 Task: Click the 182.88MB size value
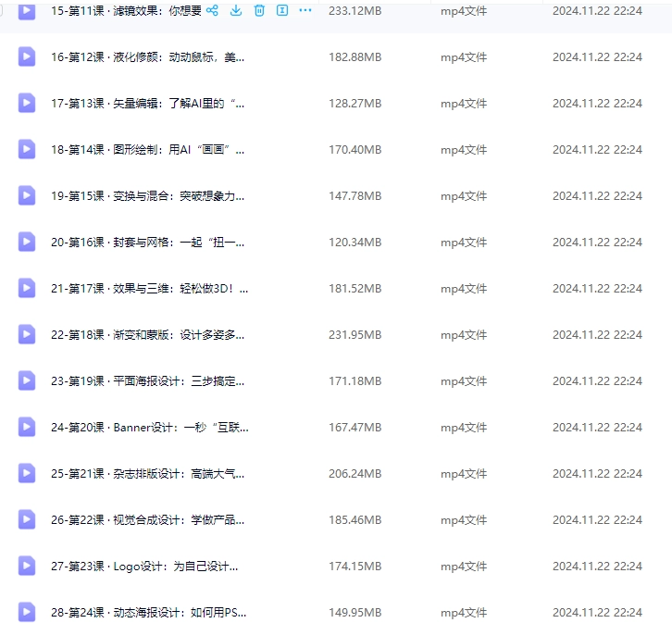coord(355,57)
